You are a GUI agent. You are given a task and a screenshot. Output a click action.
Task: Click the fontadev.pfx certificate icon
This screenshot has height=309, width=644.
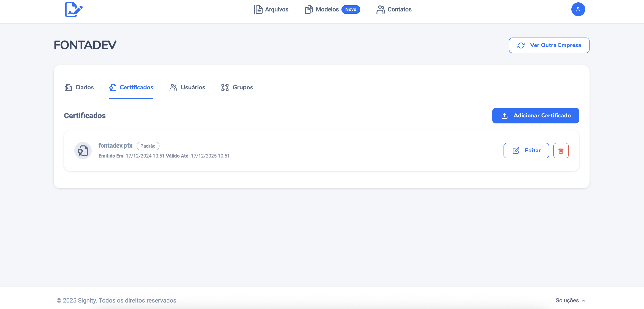click(83, 150)
